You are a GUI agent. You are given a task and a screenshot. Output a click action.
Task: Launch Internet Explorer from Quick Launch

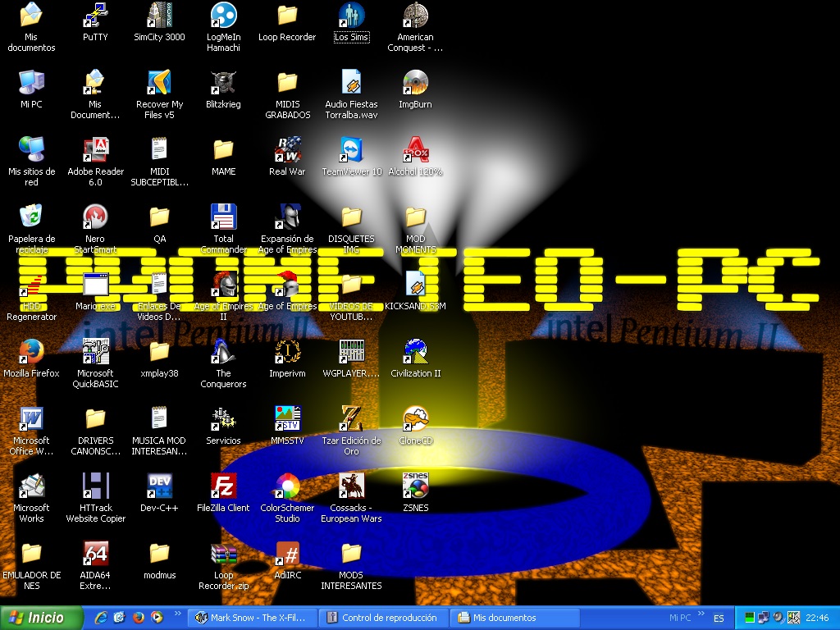pos(101,618)
